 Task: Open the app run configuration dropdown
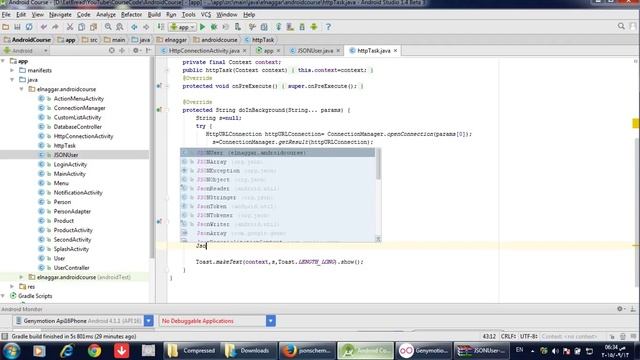point(183,27)
